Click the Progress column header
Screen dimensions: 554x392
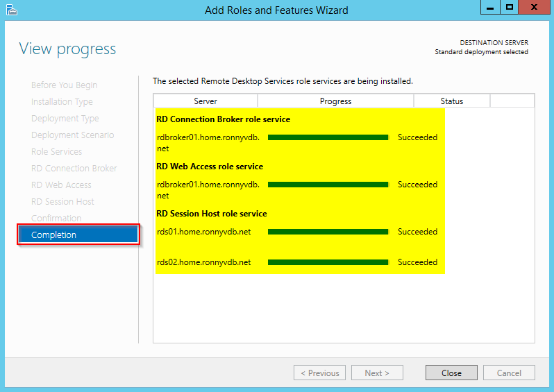click(x=335, y=101)
